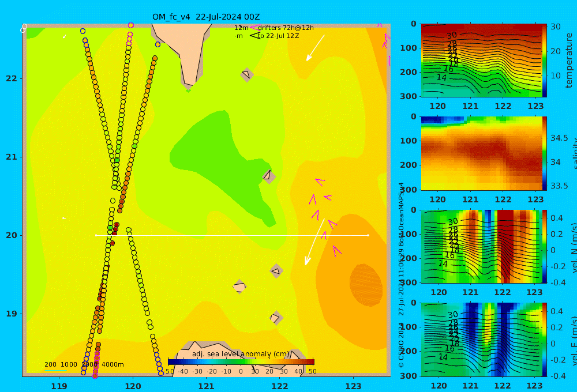The image size is (577, 392).
Task: Click the adj. sea level anomaly colorbar
Action: (241, 362)
